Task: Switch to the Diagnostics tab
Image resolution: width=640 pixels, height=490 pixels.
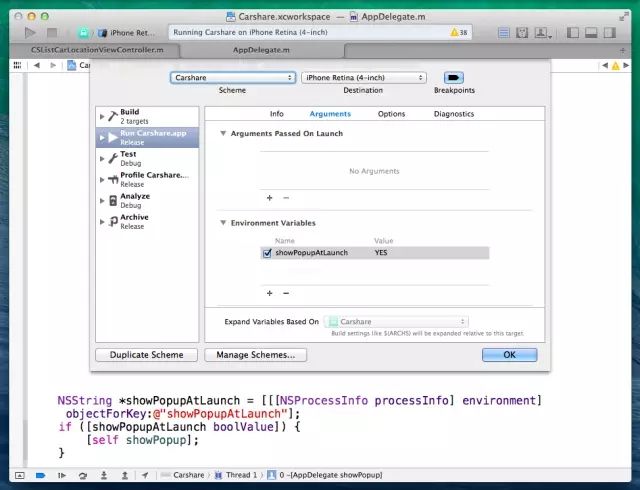Action: (x=454, y=114)
